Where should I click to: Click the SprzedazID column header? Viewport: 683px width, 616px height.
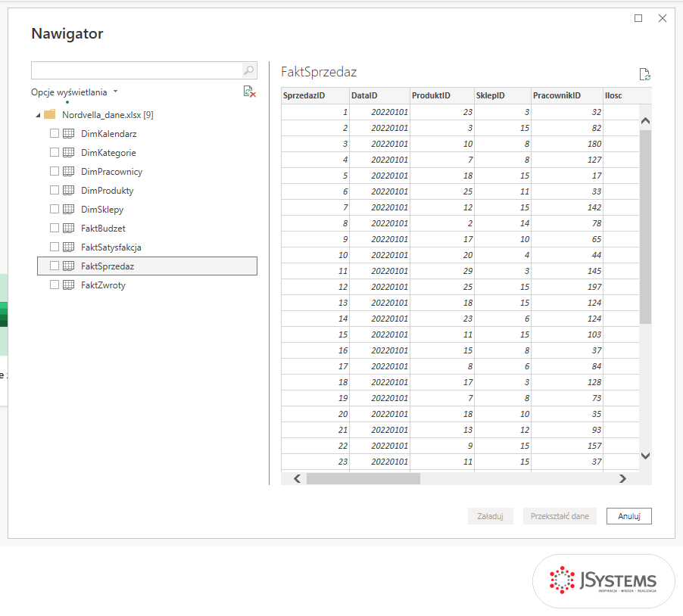click(315, 95)
